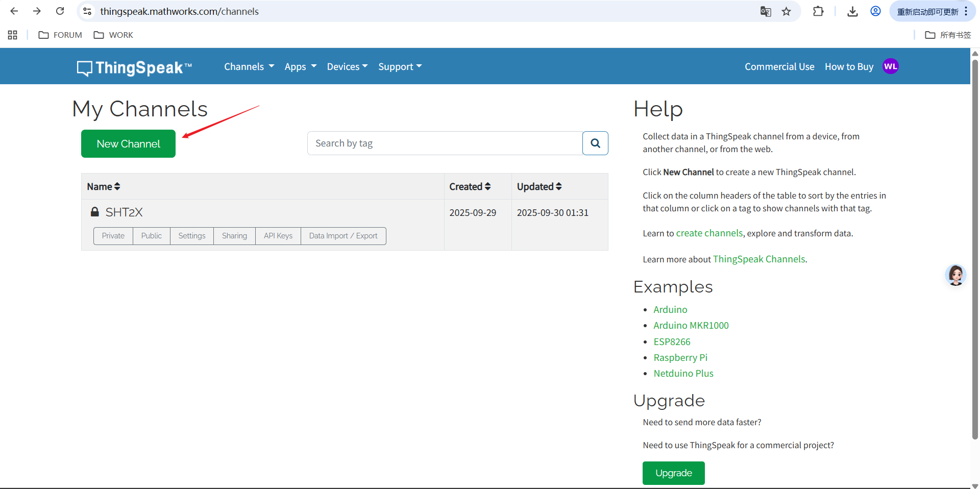
Task: Select the 2025-09-30 01:31 updated time
Action: click(x=552, y=213)
